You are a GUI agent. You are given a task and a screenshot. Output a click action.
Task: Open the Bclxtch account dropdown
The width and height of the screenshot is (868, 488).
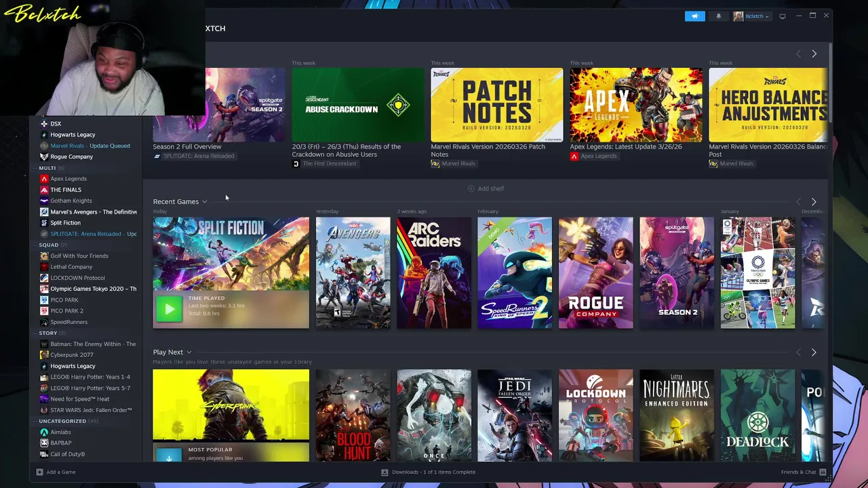pos(767,16)
